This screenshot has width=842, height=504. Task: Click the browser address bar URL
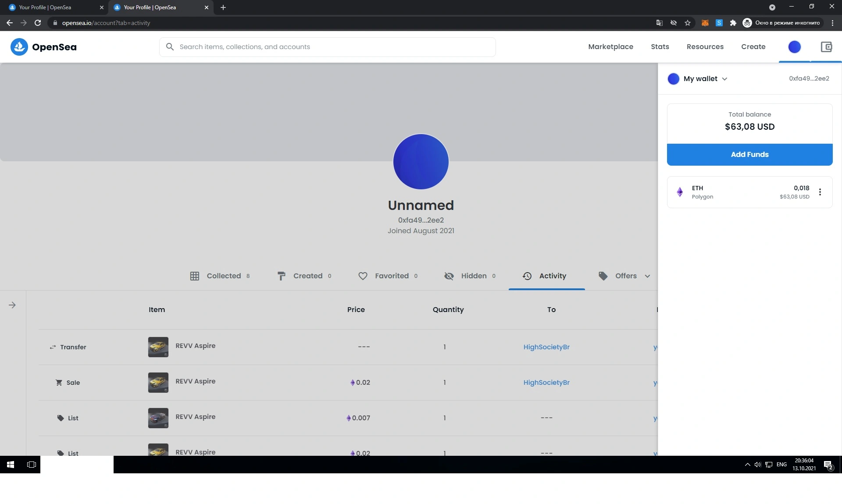pos(106,23)
